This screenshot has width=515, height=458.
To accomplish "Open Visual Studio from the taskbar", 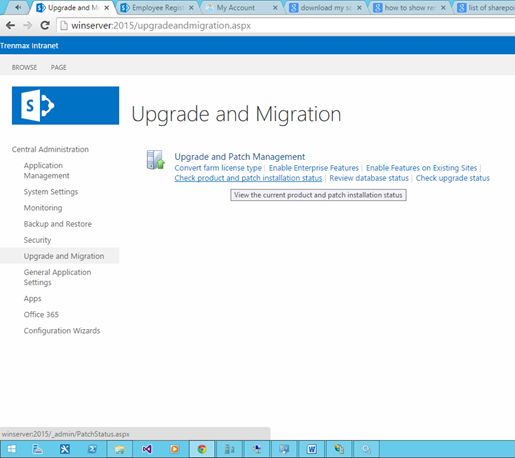I will pyautogui.click(x=147, y=449).
